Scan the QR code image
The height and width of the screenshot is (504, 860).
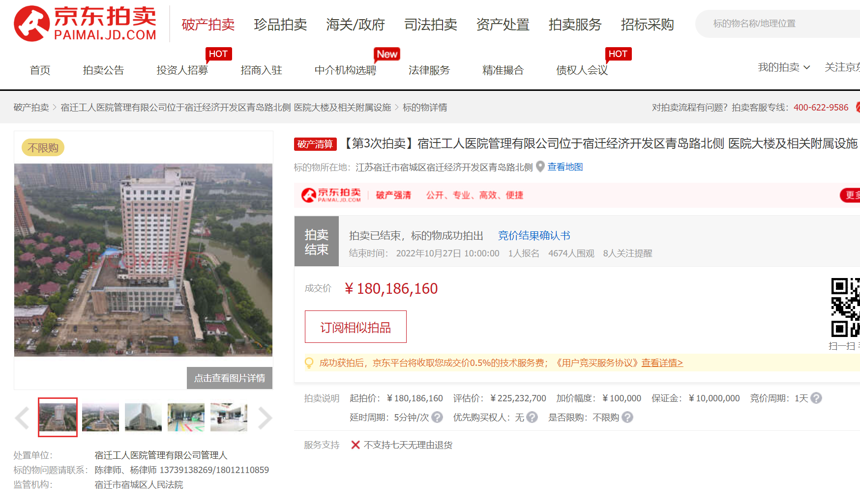(845, 308)
